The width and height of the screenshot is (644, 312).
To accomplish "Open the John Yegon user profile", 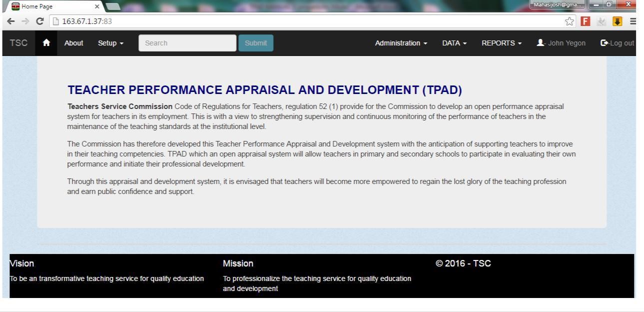I will (x=562, y=43).
